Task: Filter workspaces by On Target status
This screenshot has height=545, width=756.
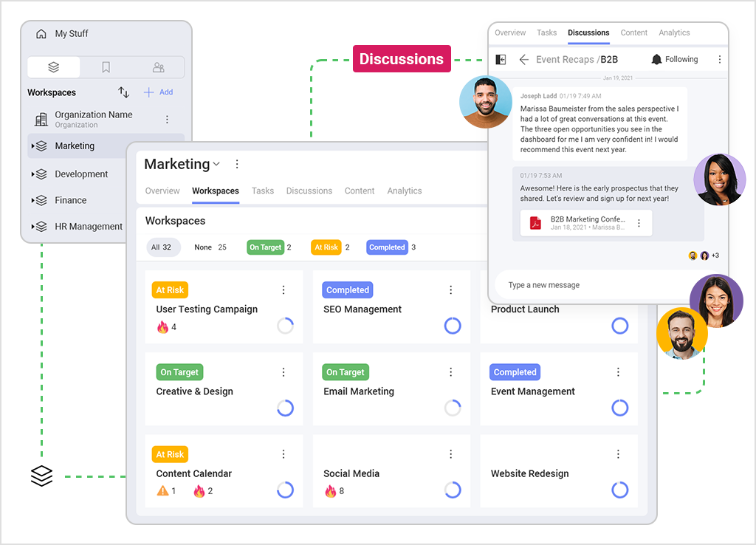Action: (x=265, y=247)
